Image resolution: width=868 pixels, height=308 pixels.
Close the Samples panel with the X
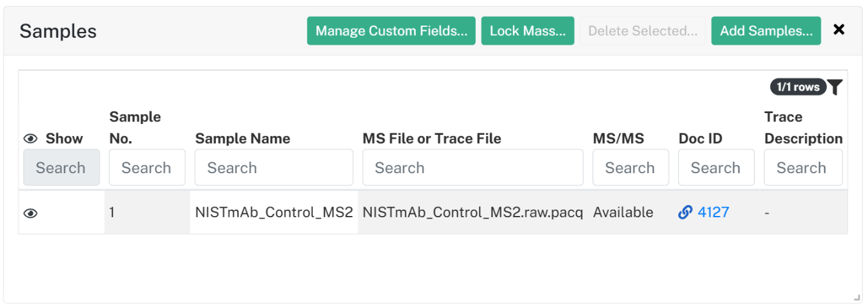tap(839, 29)
